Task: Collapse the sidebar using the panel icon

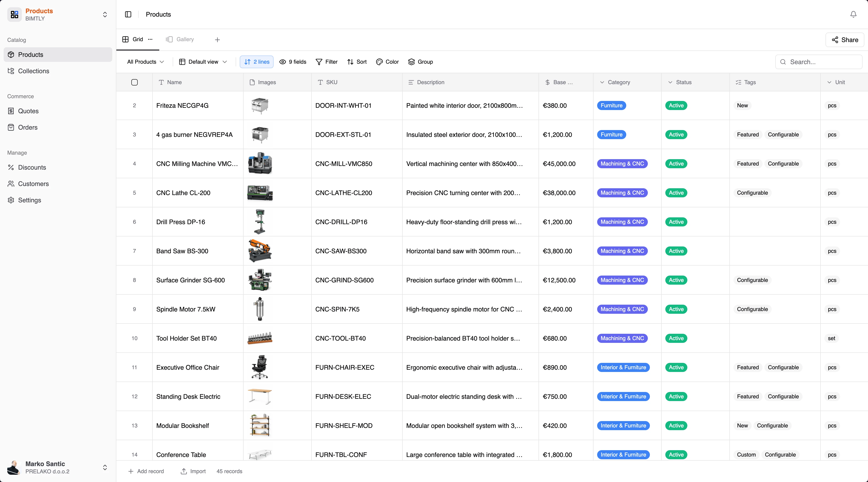Action: (128, 15)
